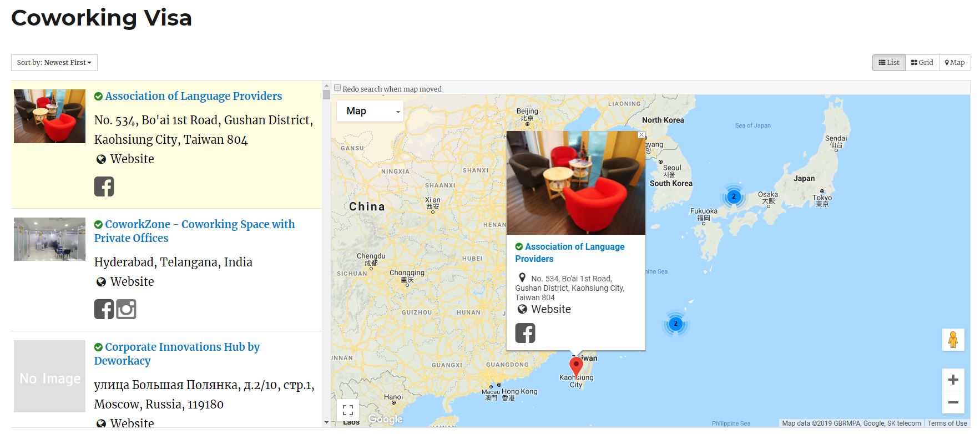Visit Website link of Association of Language Providers listing

point(132,159)
